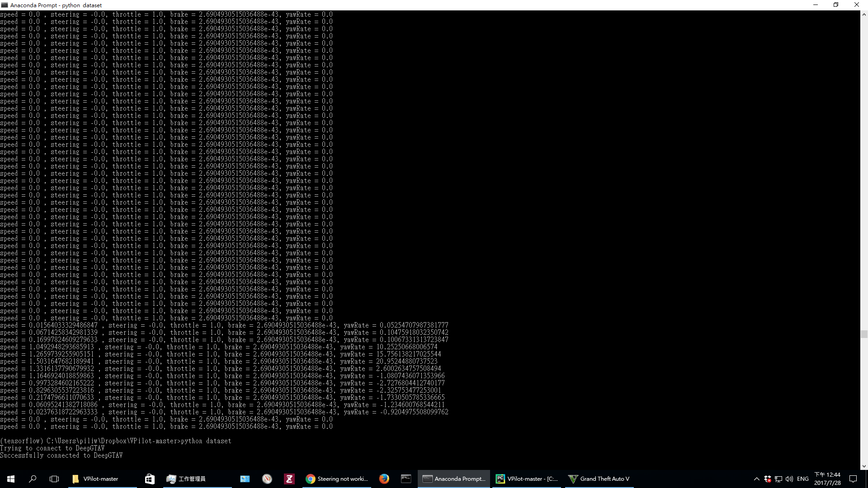Toggle the Action Center notifications panel
This screenshot has height=488, width=868.
point(854,479)
